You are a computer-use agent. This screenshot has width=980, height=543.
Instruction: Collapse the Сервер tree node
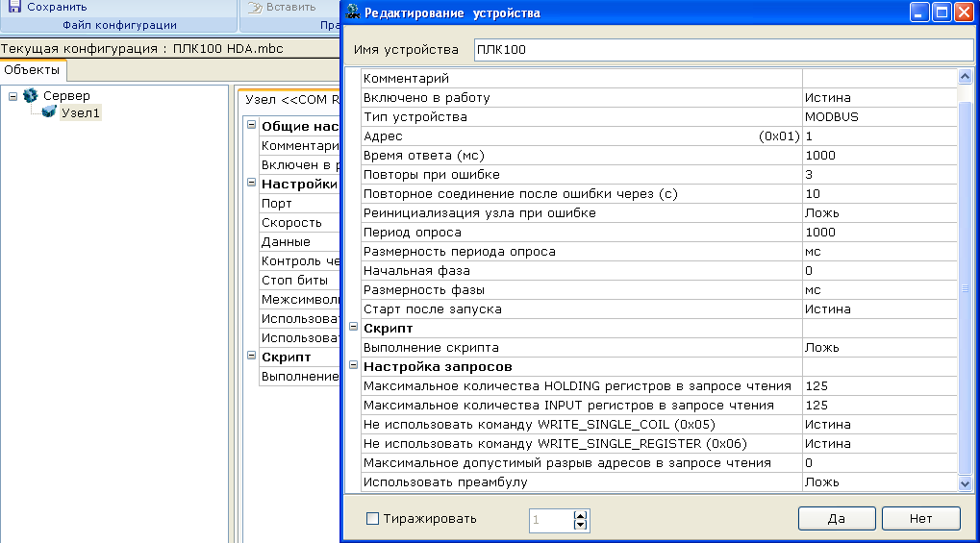[13, 96]
